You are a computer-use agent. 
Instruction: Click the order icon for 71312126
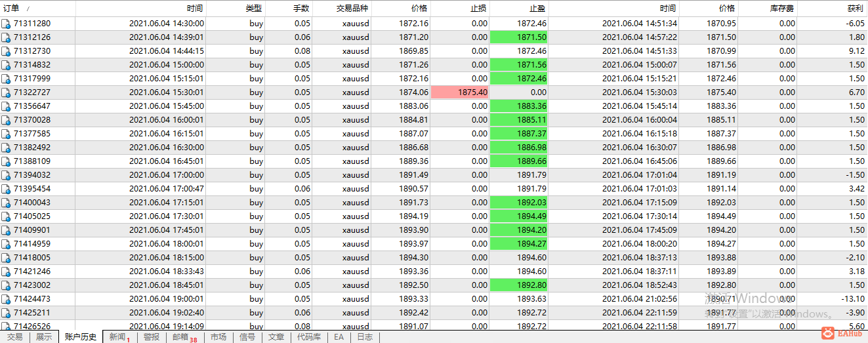click(6, 37)
